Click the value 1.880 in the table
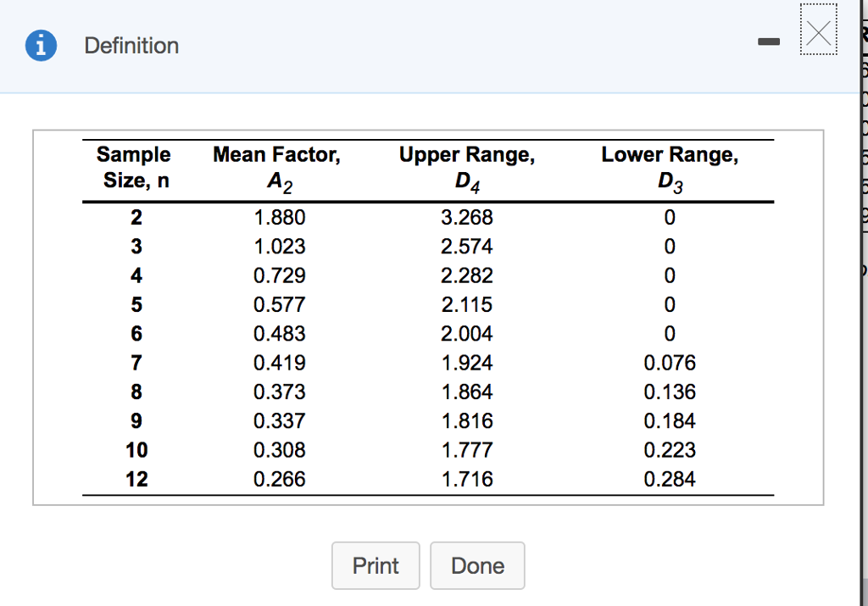Viewport: 868px width, 606px height. pos(281,217)
